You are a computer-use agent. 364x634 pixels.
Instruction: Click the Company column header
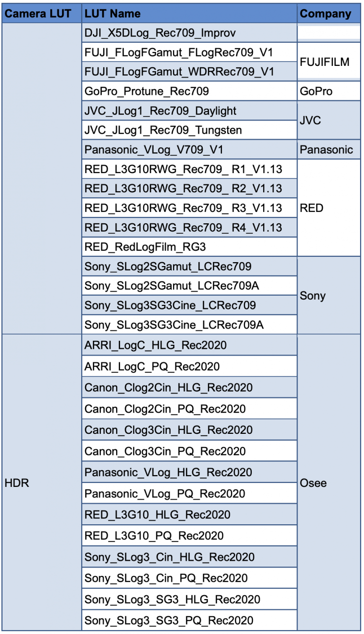[326, 13]
